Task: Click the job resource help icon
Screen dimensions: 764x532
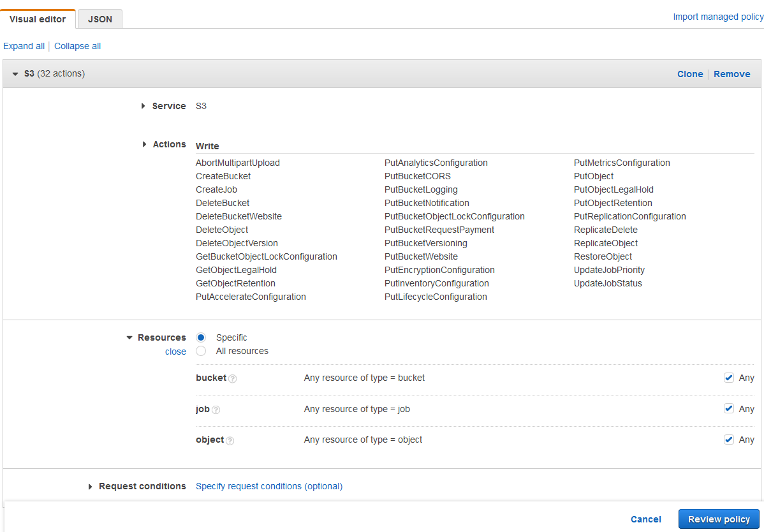Action: (x=216, y=409)
